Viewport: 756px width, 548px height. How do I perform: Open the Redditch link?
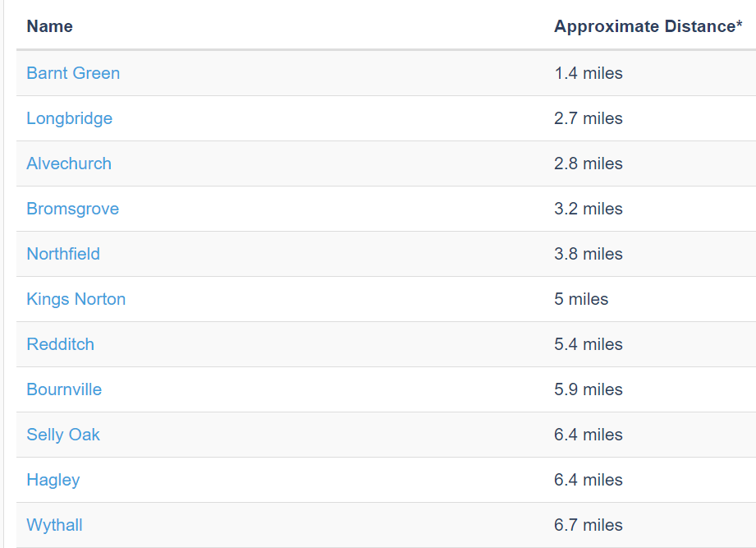(x=60, y=344)
